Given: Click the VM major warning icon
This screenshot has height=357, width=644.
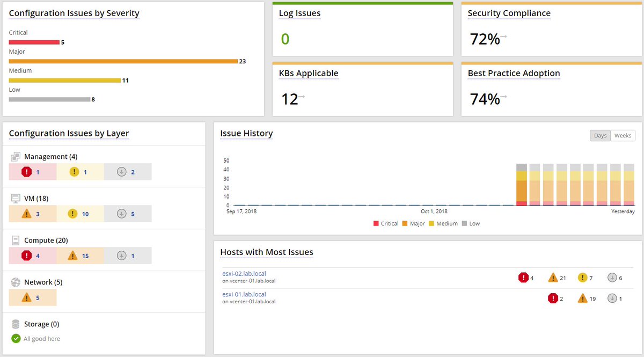Looking at the screenshot, I should [x=27, y=214].
